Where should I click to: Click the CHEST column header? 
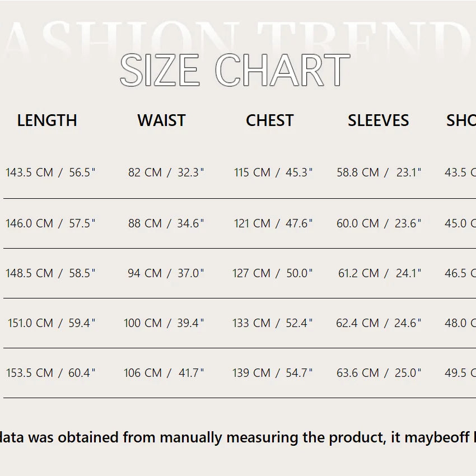[269, 120]
